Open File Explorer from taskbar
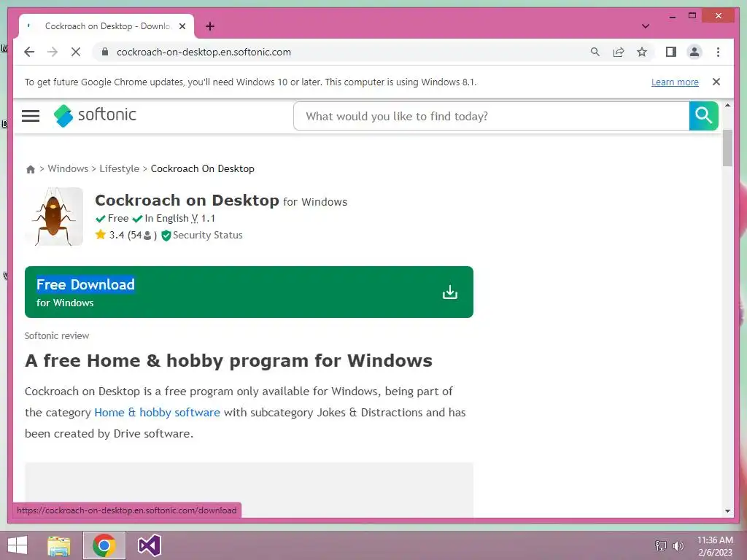 pos(59,545)
